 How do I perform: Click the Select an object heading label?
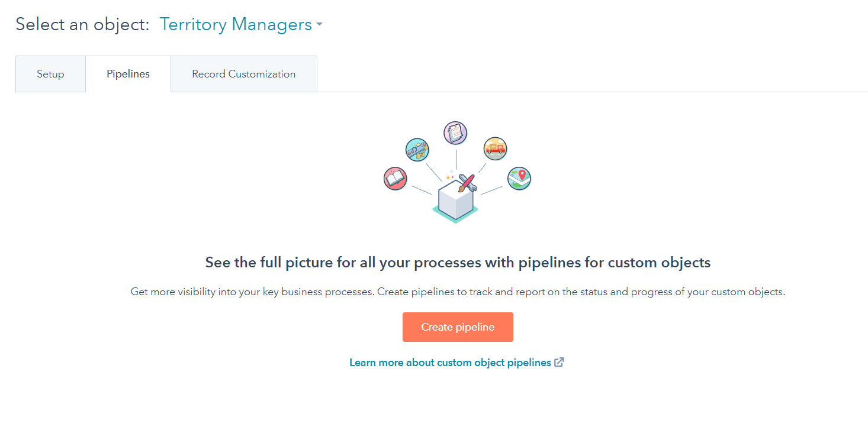(x=82, y=24)
